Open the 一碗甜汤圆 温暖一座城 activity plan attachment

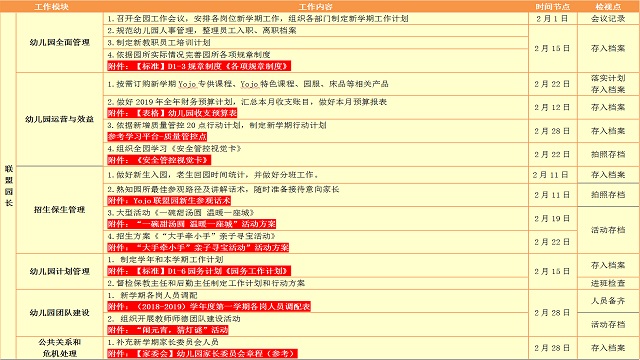click(x=192, y=224)
